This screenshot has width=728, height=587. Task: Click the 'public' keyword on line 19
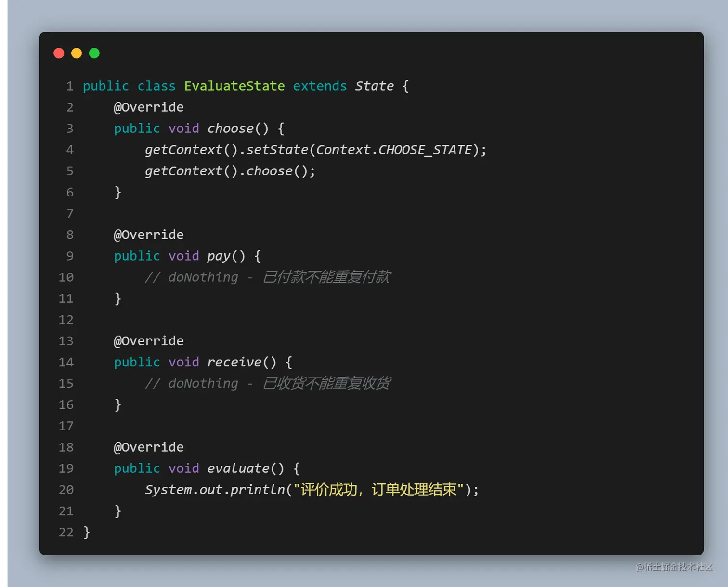[x=137, y=469]
